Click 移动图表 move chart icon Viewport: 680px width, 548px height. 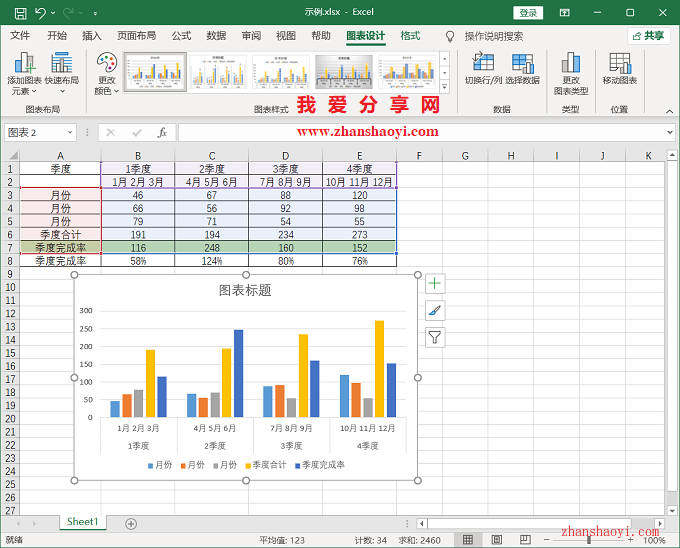tap(620, 68)
